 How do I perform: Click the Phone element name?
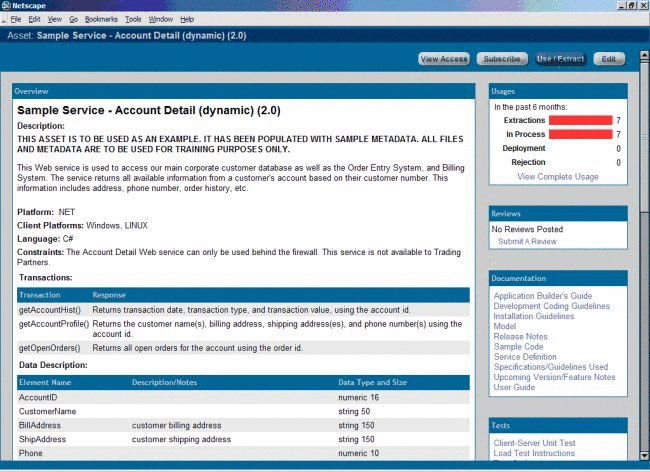pos(30,453)
